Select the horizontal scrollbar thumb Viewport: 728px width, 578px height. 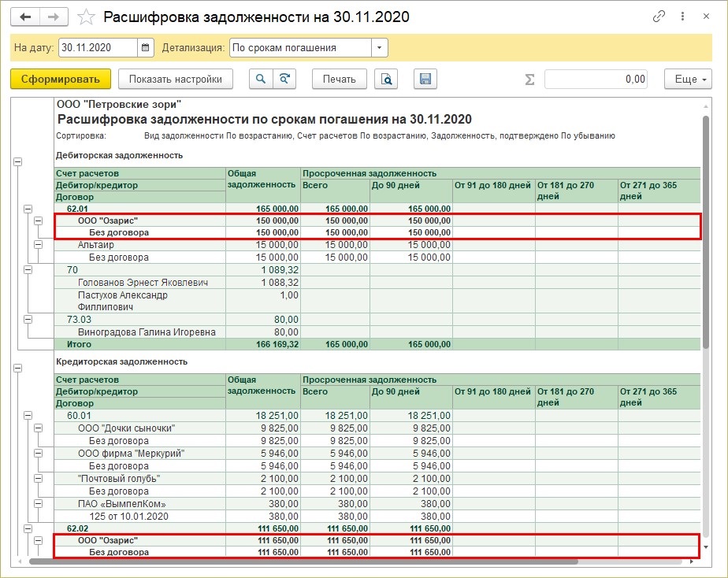(303, 561)
